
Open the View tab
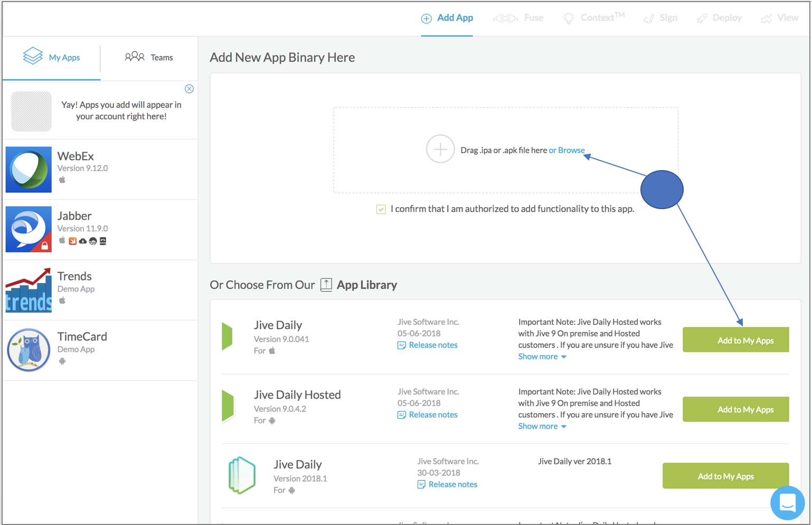coord(779,18)
